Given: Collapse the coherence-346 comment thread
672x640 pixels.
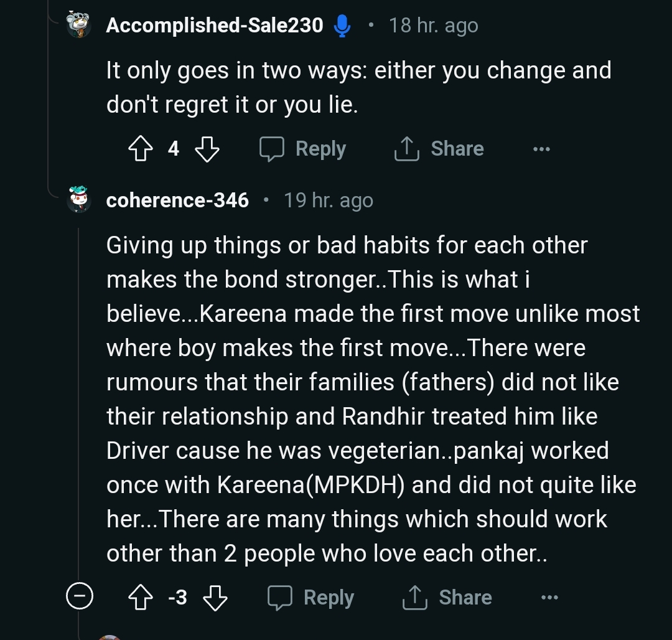Looking at the screenshot, I should pyautogui.click(x=79, y=598).
